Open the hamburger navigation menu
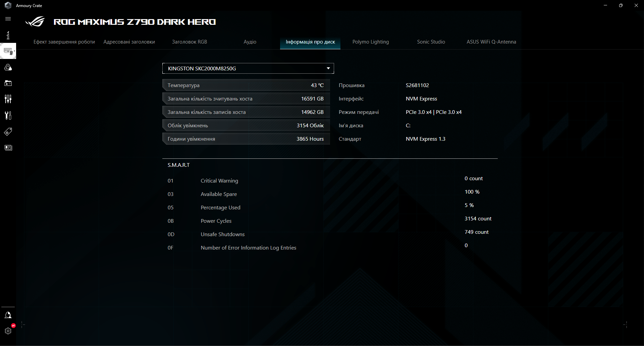This screenshot has width=644, height=346. pyautogui.click(x=8, y=19)
